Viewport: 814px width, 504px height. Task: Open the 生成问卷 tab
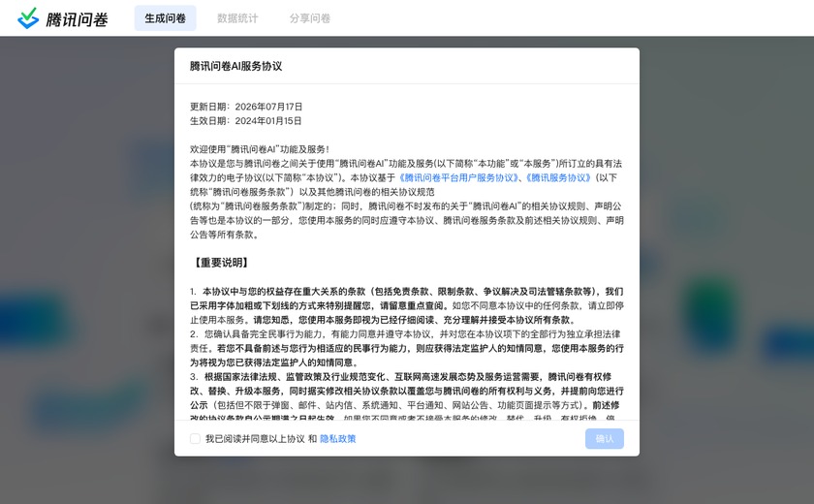click(165, 18)
